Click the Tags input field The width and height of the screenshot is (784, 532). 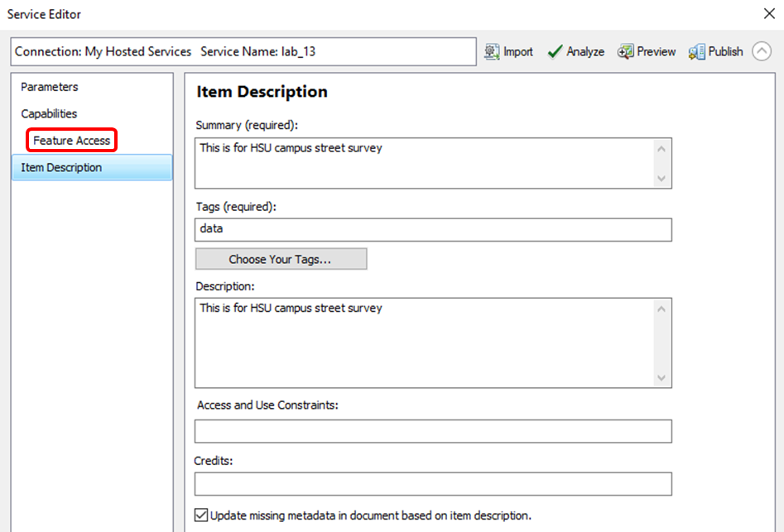433,229
